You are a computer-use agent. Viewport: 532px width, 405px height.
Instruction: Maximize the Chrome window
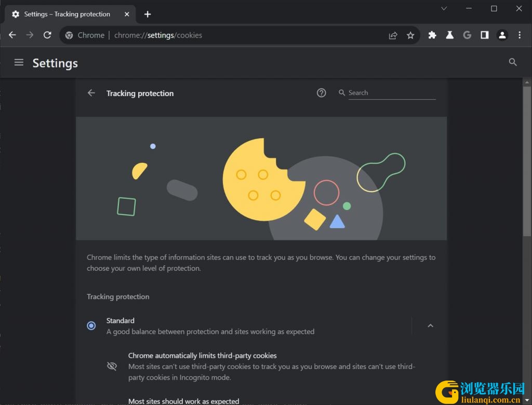pos(494,8)
